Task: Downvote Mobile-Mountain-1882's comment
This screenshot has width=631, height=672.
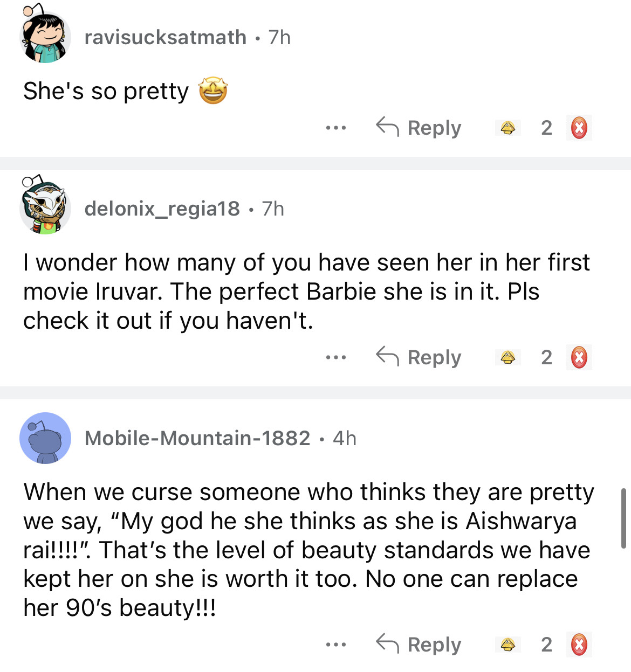Action: 579,645
